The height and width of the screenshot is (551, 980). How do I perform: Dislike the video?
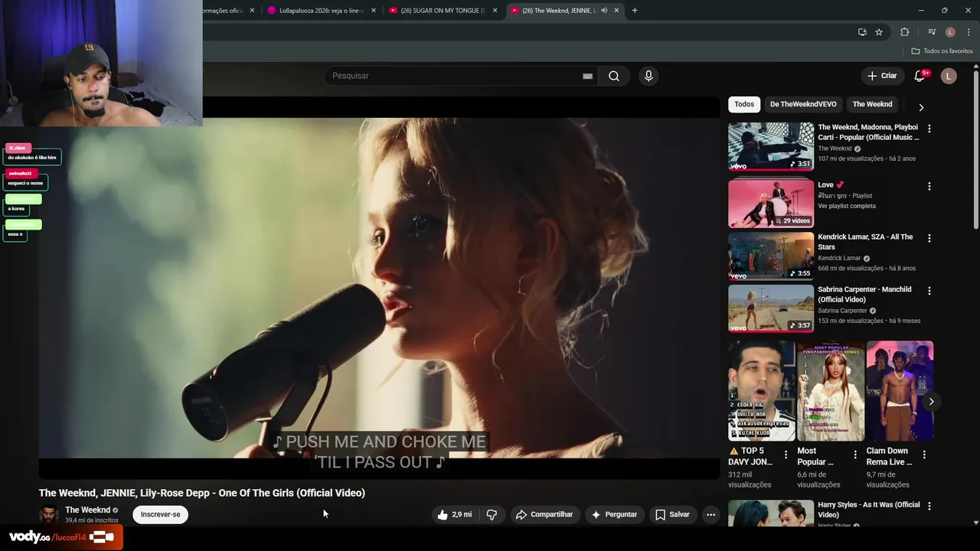[492, 514]
